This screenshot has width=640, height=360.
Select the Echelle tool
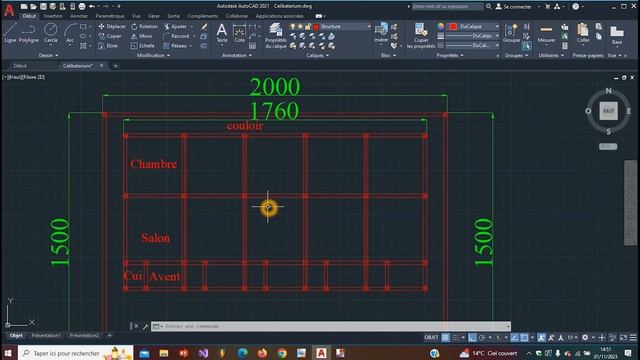(x=143, y=46)
